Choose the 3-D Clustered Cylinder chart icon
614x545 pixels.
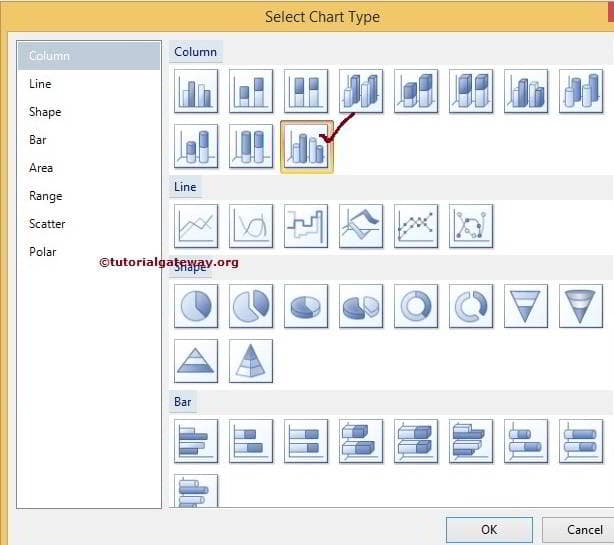(x=581, y=91)
